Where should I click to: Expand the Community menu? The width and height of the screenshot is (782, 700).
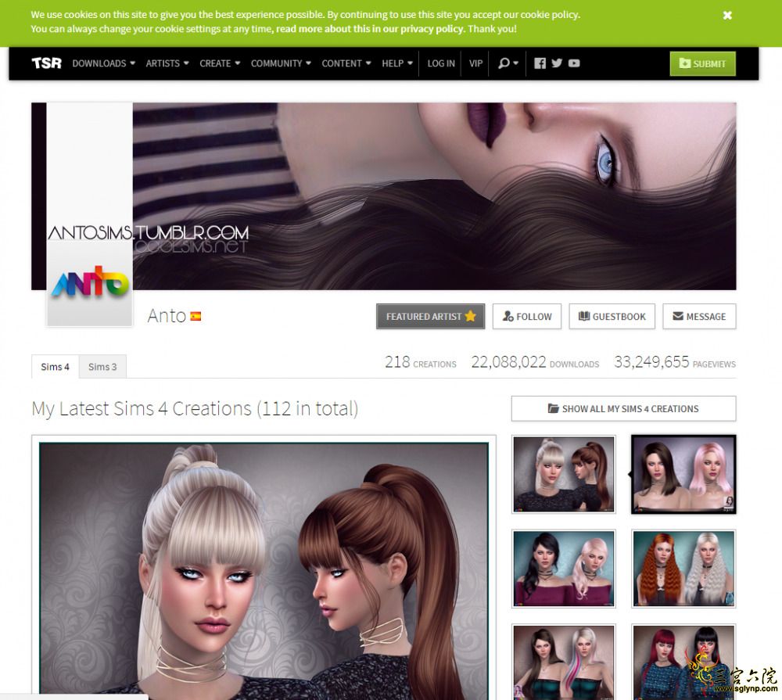click(x=281, y=63)
